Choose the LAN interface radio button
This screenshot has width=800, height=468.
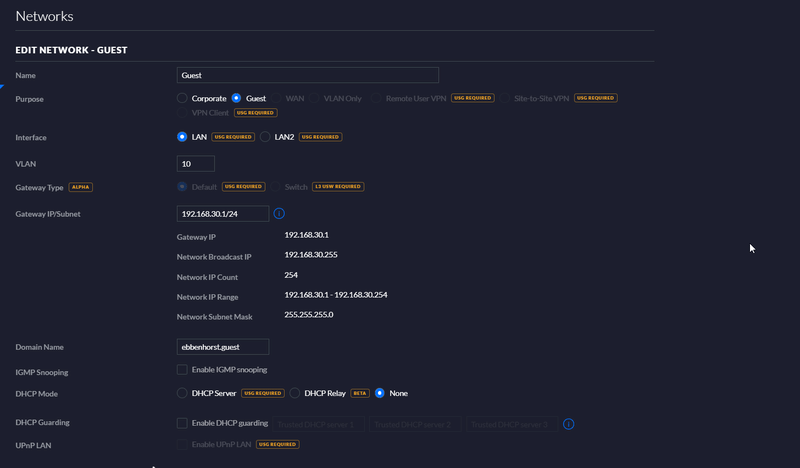point(182,137)
